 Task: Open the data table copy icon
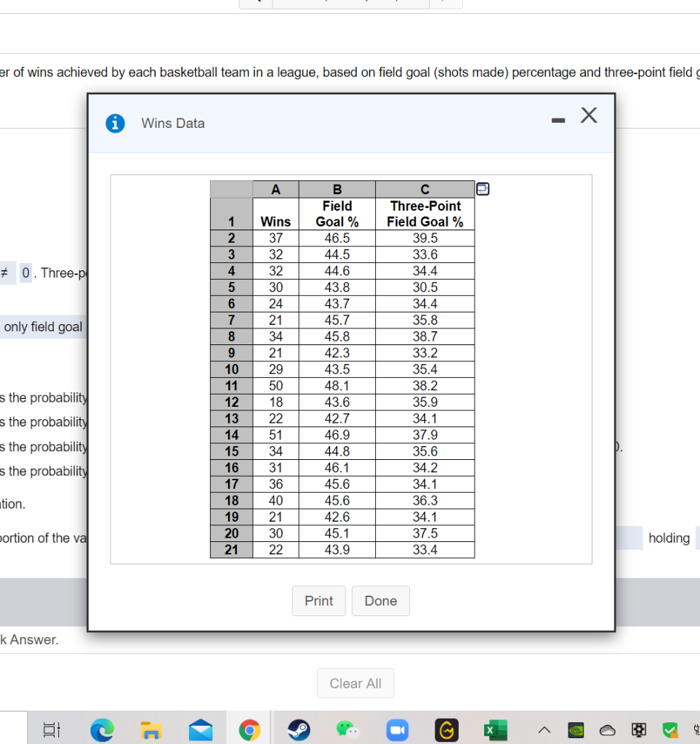[x=483, y=189]
